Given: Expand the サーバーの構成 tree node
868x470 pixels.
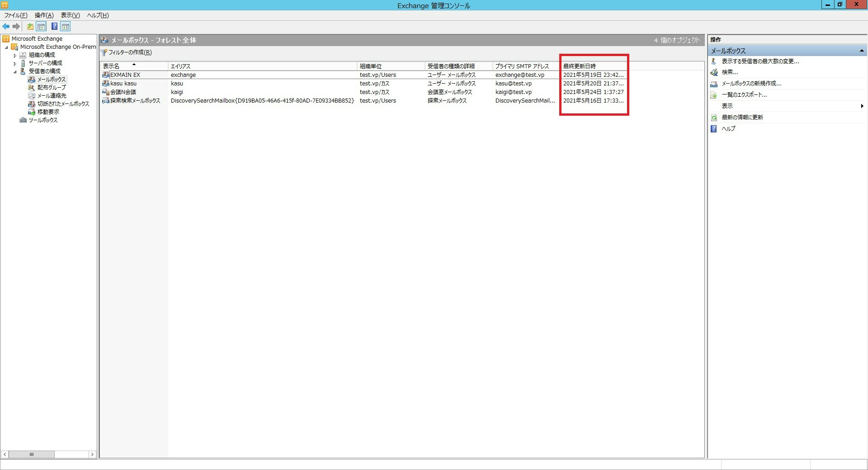Looking at the screenshot, I should [15, 64].
